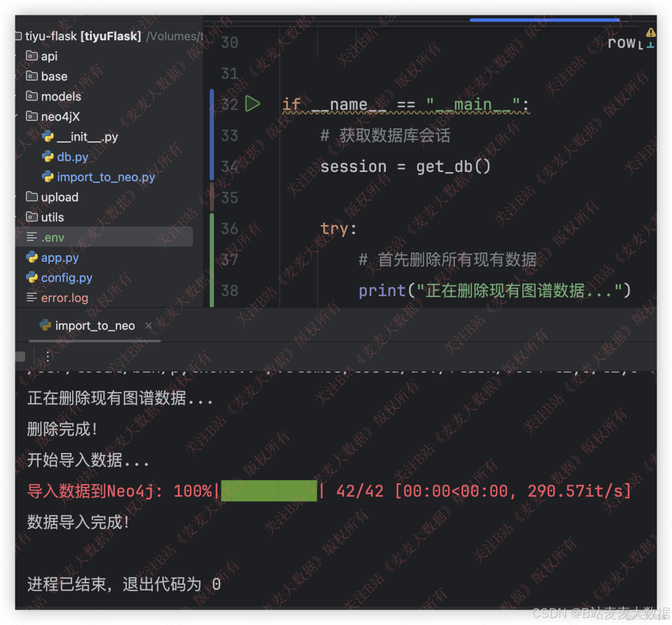
Task: Open the upload folder entry
Action: point(60,197)
